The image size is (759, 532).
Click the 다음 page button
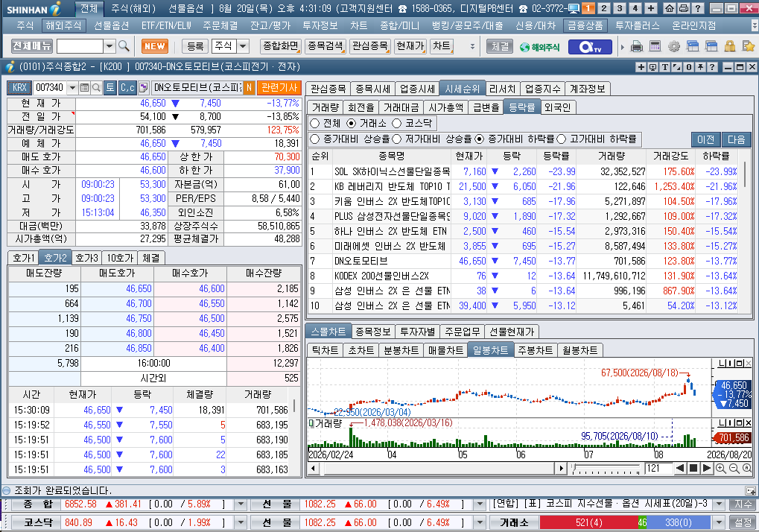click(736, 139)
